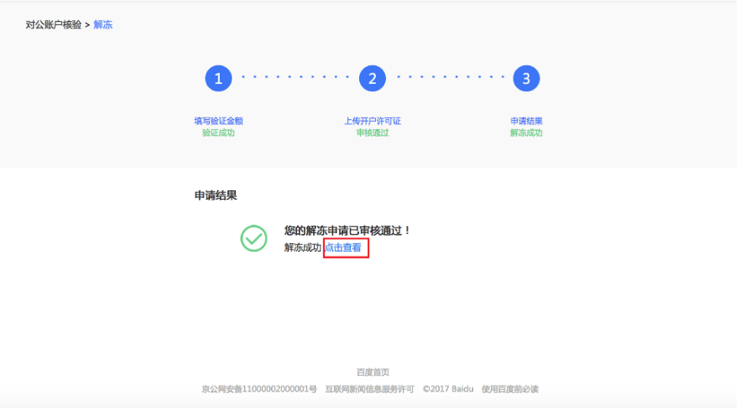The width and height of the screenshot is (745, 408).
Task: Click the 上传开户许可证 step label
Action: click(x=372, y=121)
